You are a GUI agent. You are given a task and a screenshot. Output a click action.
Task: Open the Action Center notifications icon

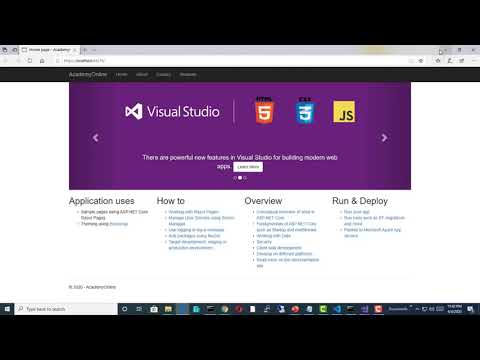[x=470, y=309]
